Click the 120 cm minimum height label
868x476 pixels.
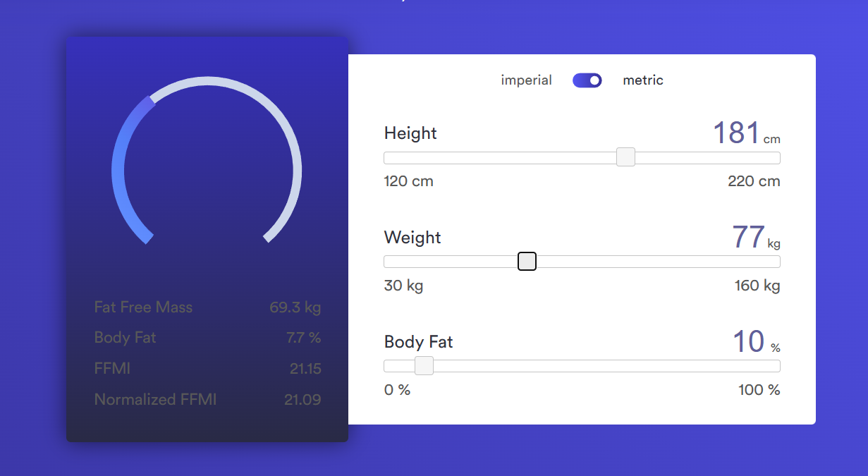tap(408, 181)
